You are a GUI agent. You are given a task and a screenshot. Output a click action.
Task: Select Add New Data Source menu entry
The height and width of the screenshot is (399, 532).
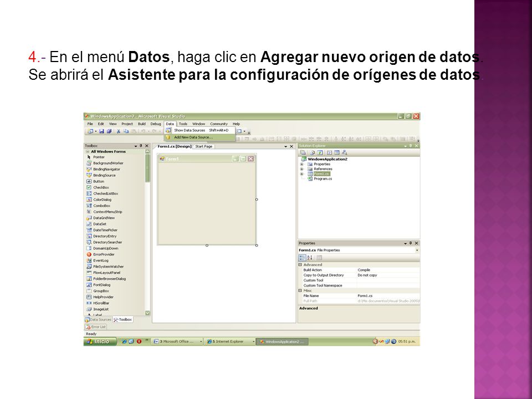pyautogui.click(x=200, y=137)
